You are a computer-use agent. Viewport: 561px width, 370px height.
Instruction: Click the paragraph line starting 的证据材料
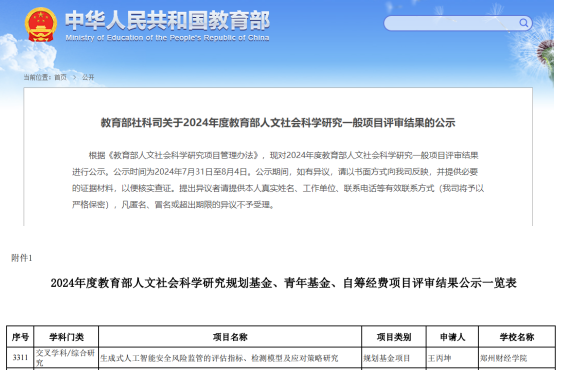pyautogui.click(x=278, y=188)
